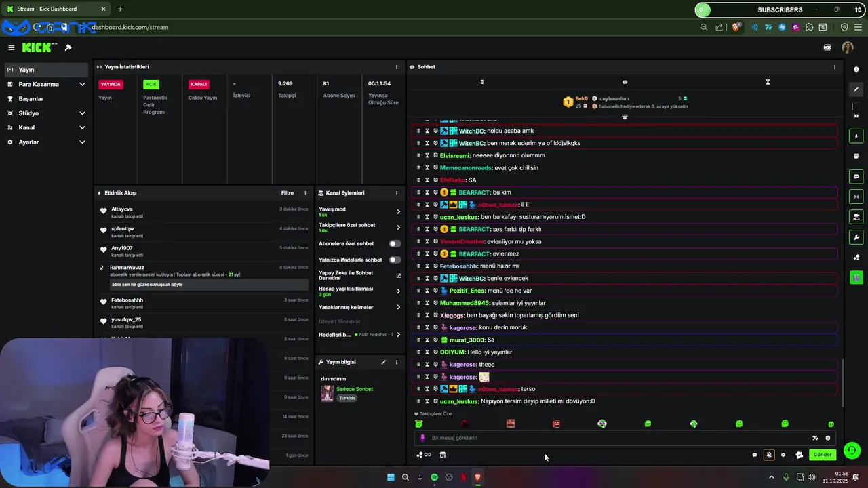868x488 pixels.
Task: Expand Hedefleri aktif hedefler arrow
Action: [398, 335]
